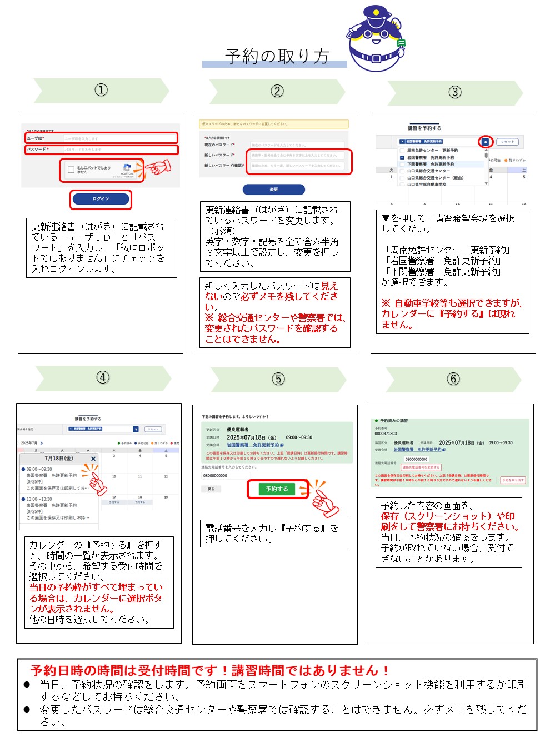This screenshot has height=747, width=560.
Task: Check the 私はロボットではありません checkbox
Action: (x=71, y=170)
